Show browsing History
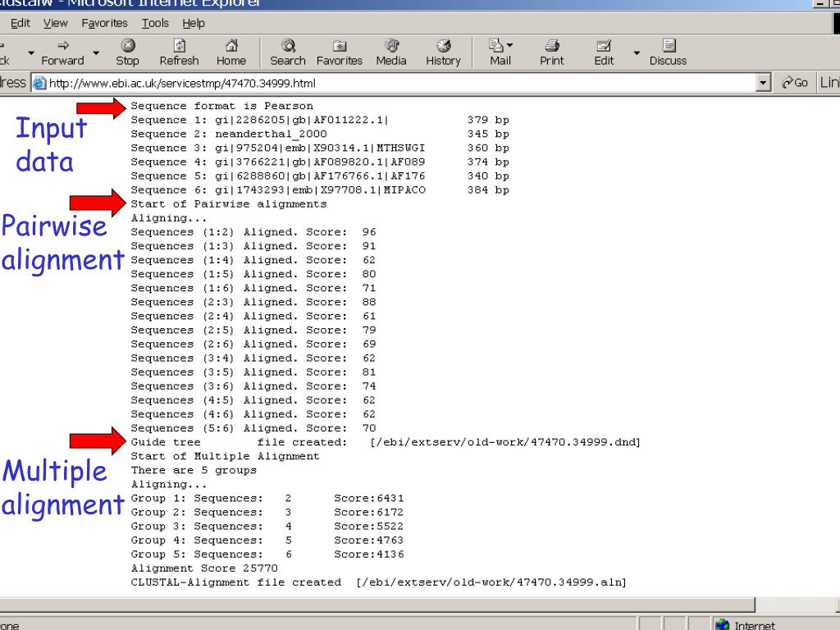This screenshot has height=630, width=840. tap(443, 52)
